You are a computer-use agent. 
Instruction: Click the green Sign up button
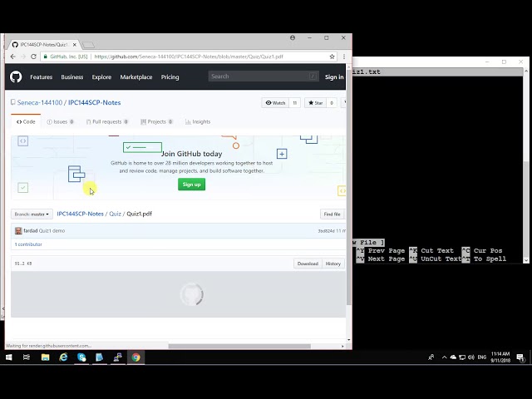(x=191, y=185)
